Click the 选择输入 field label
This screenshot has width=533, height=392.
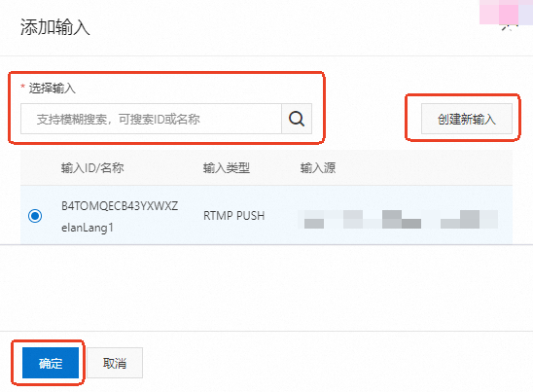(52, 89)
